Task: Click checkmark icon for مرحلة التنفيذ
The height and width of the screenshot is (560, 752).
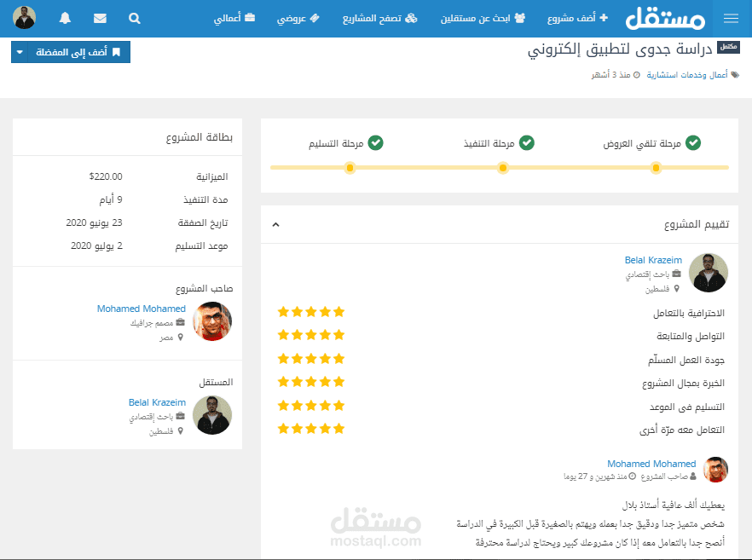Action: 527,143
